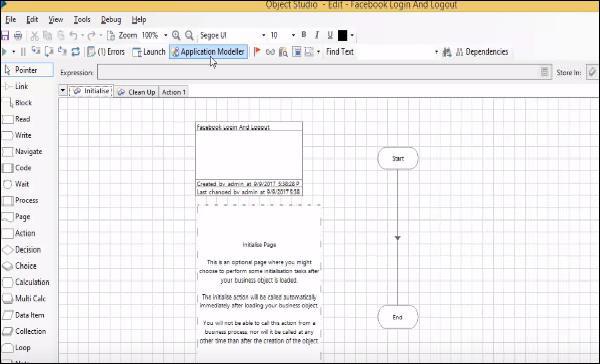Open the View menu
Viewport: 600px width, 364px height.
(55, 20)
